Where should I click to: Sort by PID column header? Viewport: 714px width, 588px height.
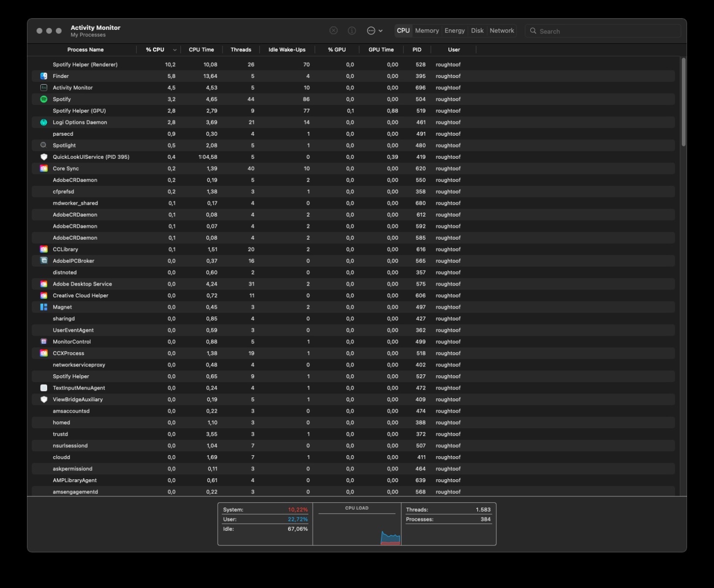click(417, 49)
